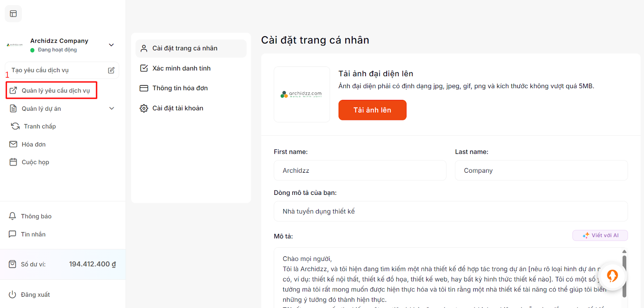Viewport: 644px width, 308px height.
Task: Go to Cài đặt tài khoản
Action: 178,108
